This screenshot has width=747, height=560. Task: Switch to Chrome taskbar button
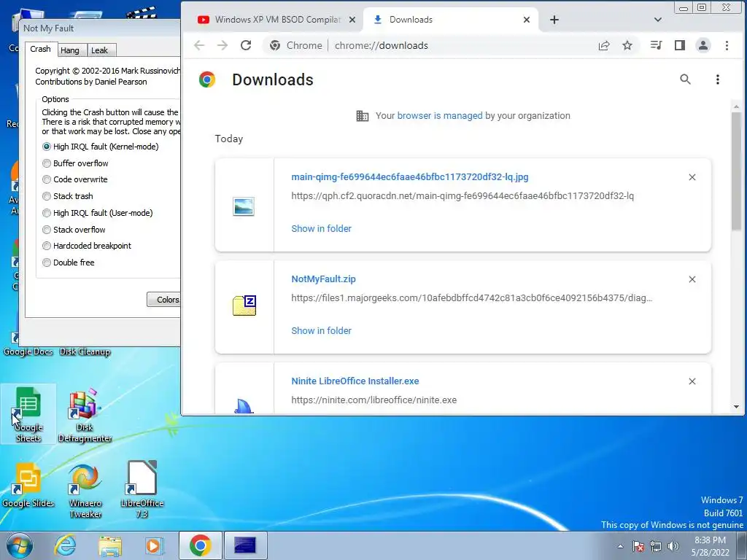point(200,545)
